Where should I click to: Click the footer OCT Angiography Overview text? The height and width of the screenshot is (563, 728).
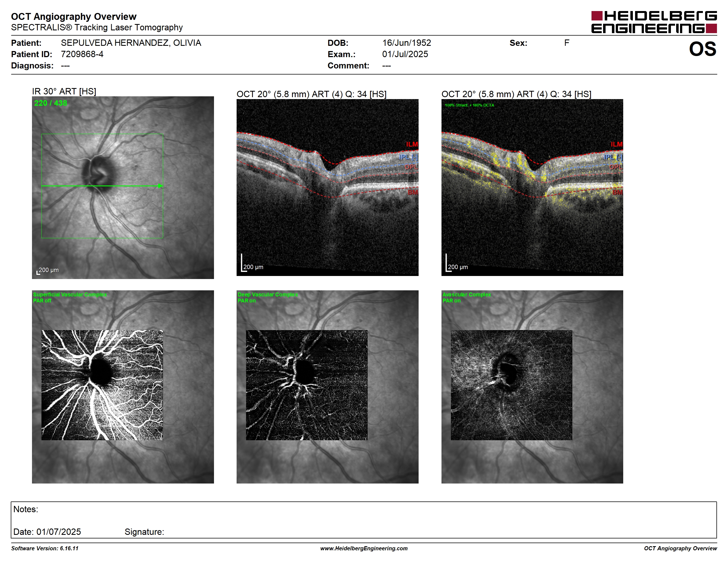(680, 548)
